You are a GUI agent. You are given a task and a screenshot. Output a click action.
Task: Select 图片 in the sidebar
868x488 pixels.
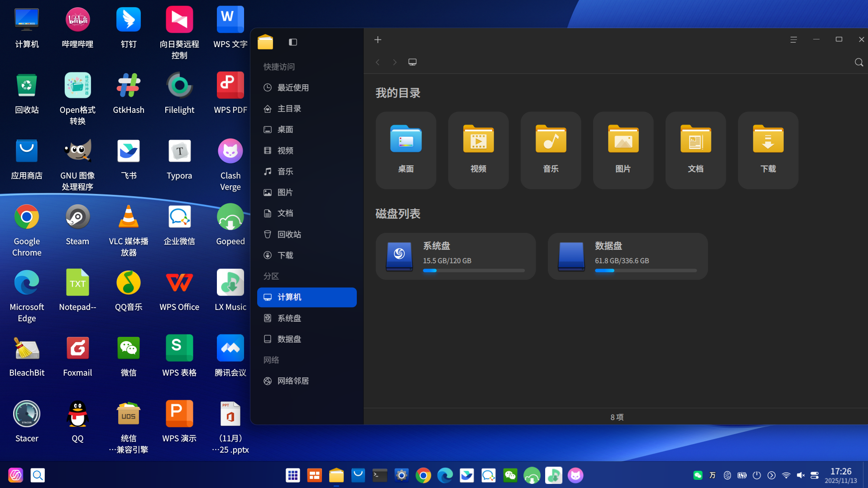tap(307, 193)
